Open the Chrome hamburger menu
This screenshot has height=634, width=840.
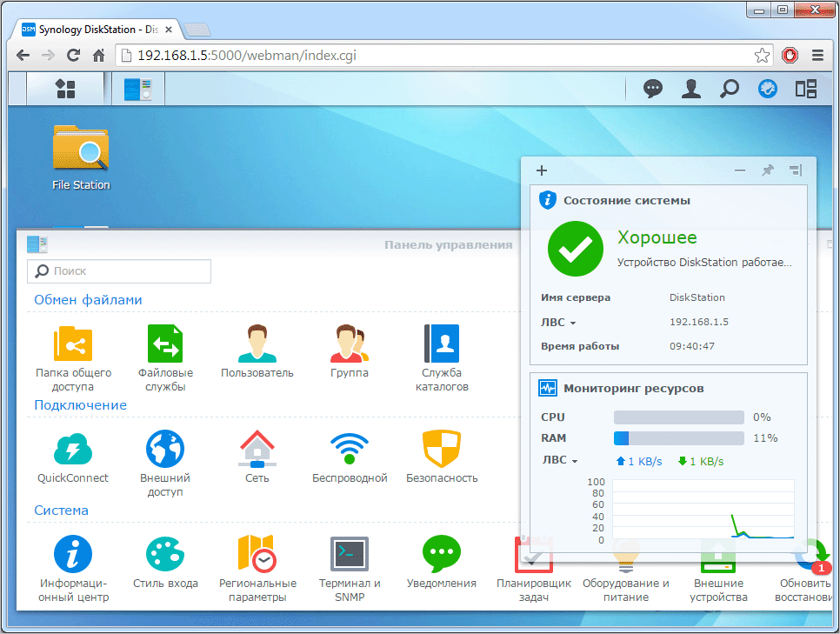pos(817,55)
